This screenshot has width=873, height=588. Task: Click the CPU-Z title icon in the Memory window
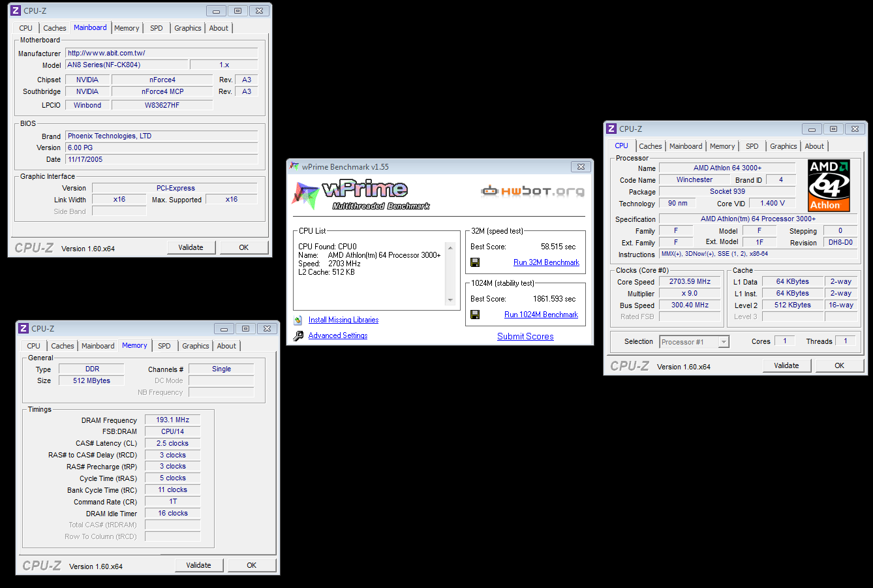23,328
